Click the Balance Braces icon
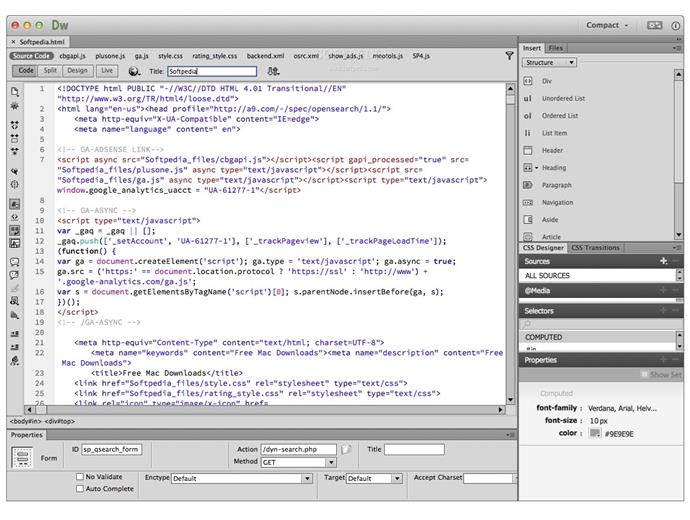The image size is (690, 520). (x=15, y=184)
